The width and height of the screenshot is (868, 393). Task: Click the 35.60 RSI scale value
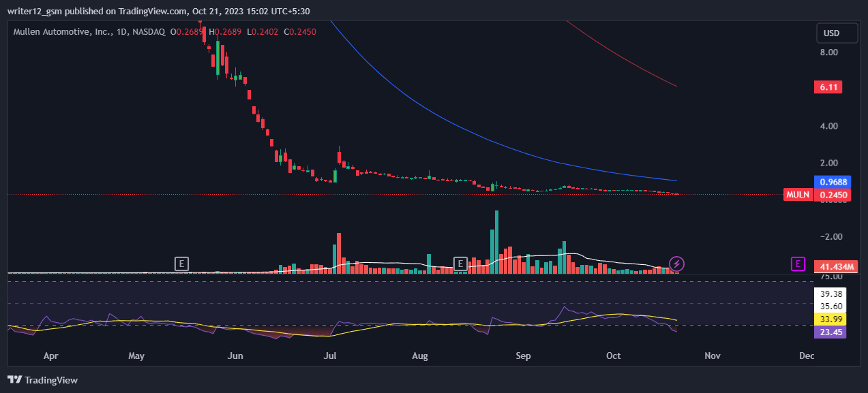click(x=830, y=306)
